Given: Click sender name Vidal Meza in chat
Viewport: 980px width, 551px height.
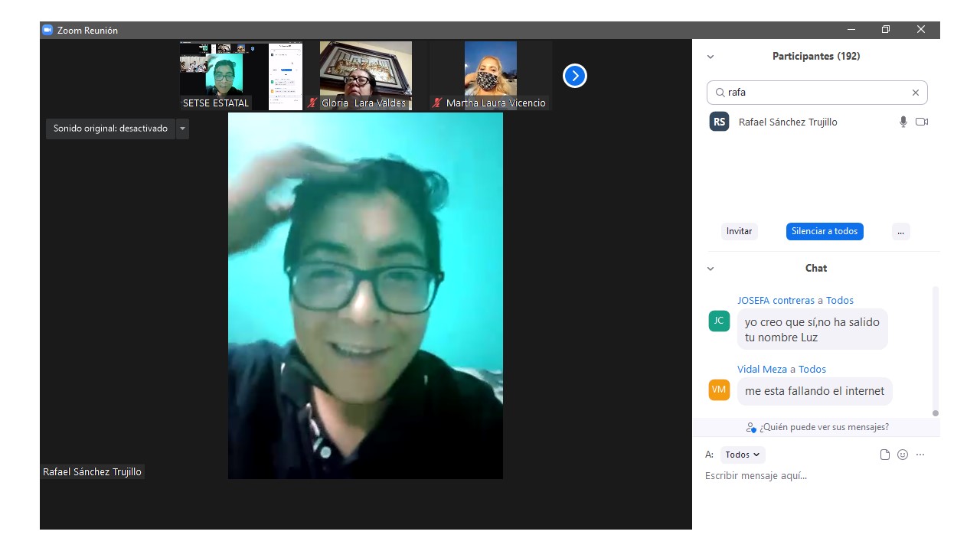Looking at the screenshot, I should tap(762, 370).
